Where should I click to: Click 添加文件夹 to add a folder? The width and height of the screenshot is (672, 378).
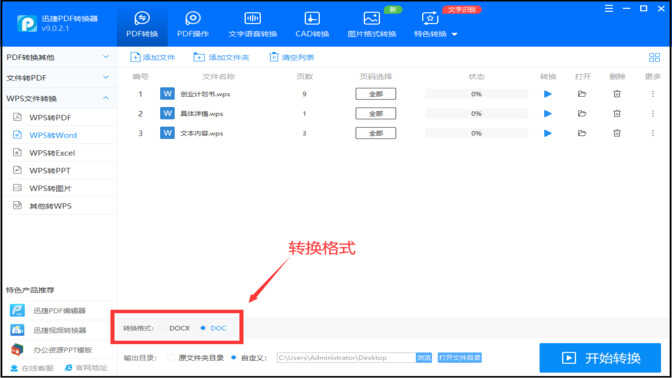(x=221, y=57)
